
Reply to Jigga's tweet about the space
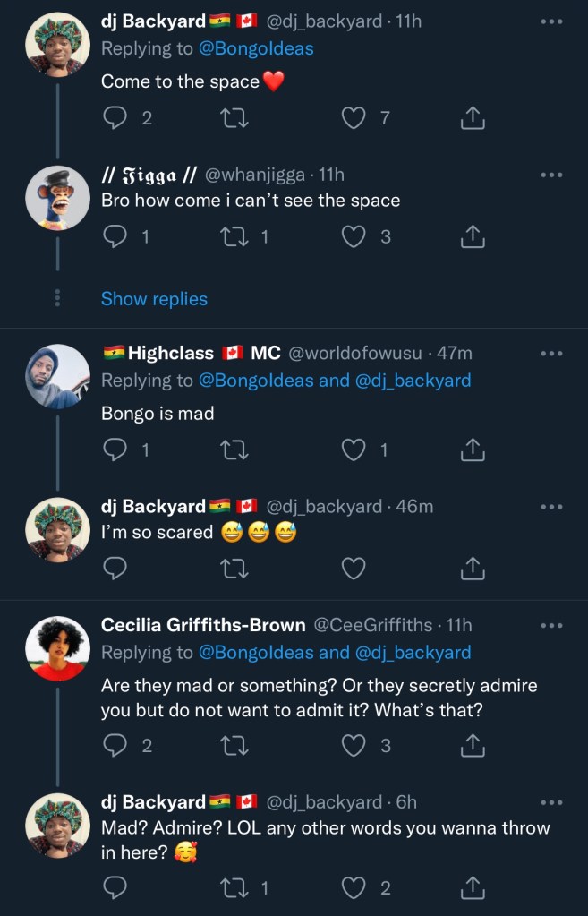(x=115, y=236)
